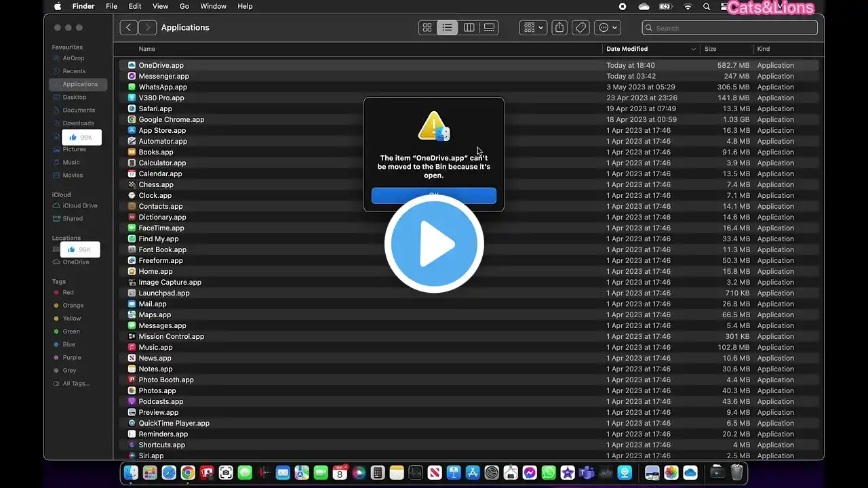The width and height of the screenshot is (868, 488).
Task: Open the Action ellipsis menu dropdown
Action: (x=607, y=28)
